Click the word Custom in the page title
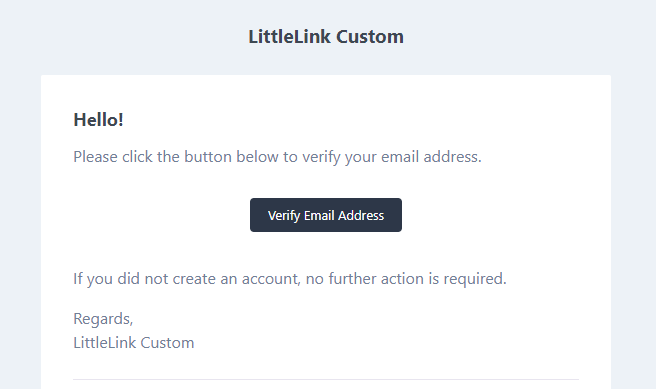This screenshot has height=389, width=656. point(370,37)
